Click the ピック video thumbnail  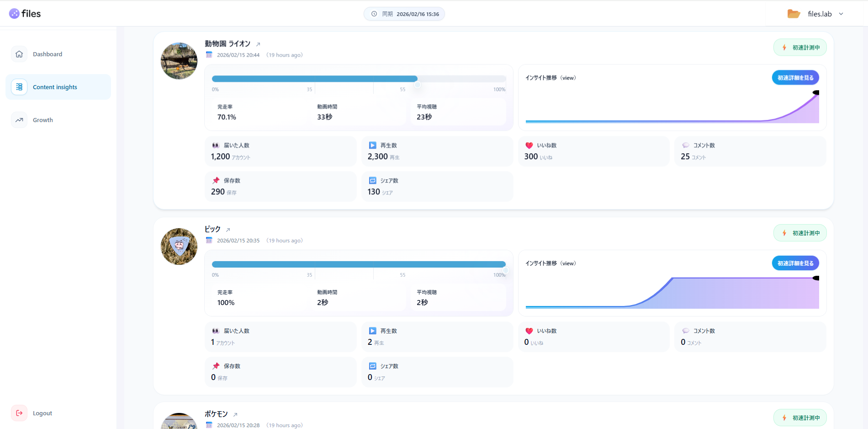click(179, 247)
